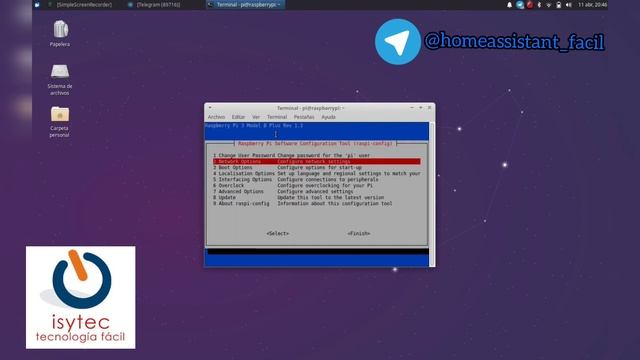Click the volume speaker tray icon

coord(569,5)
